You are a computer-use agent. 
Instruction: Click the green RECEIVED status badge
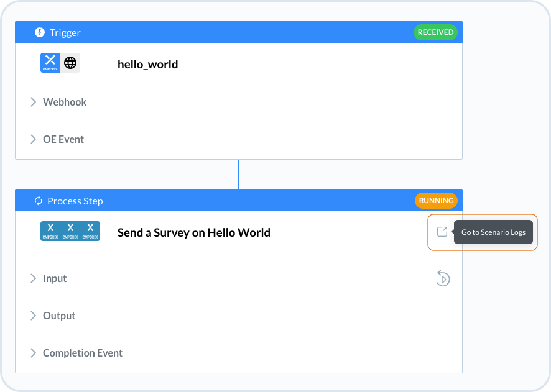pos(435,32)
